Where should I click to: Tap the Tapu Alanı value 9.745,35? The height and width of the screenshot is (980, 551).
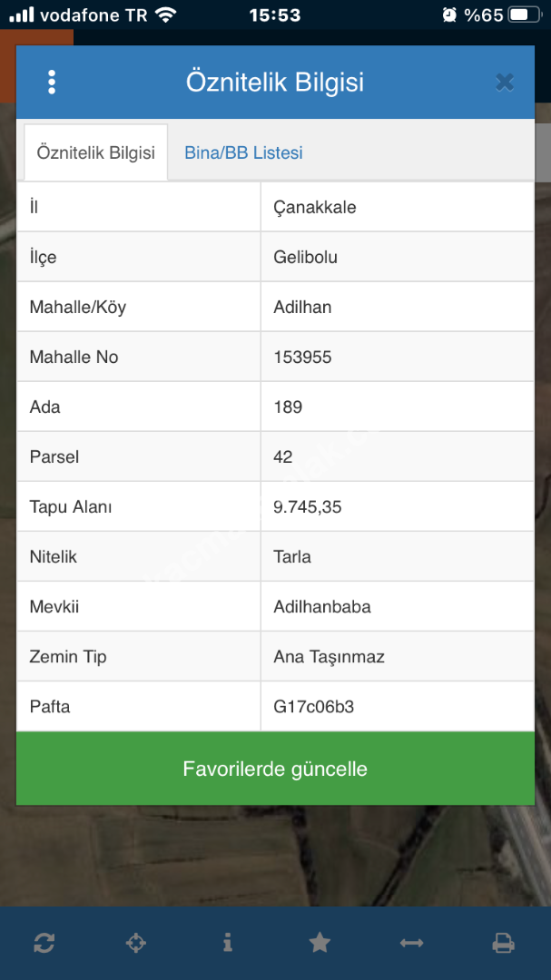308,507
